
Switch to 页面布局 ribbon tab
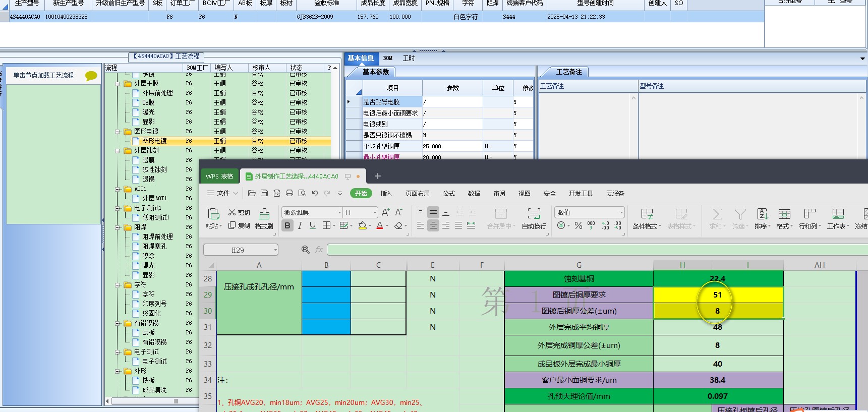click(417, 193)
